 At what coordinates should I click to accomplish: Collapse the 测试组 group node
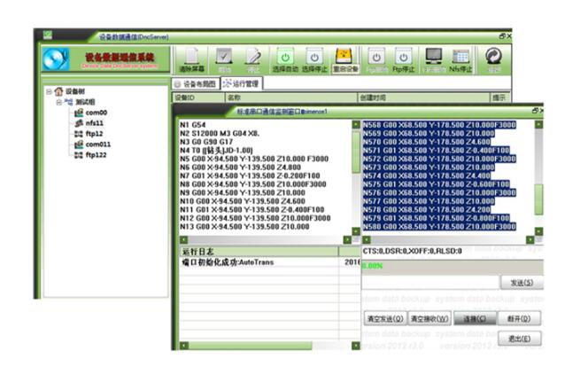(58, 102)
